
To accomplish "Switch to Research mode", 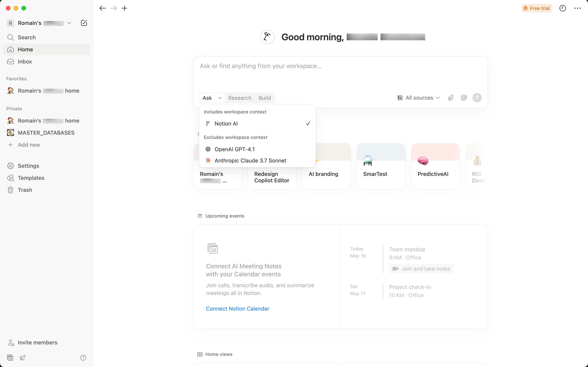I will [240, 98].
